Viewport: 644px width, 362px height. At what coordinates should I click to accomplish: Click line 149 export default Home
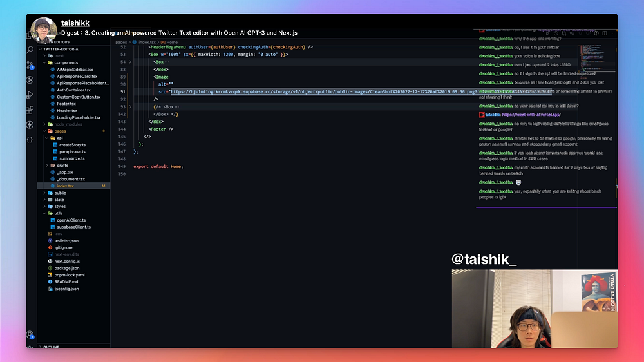pyautogui.click(x=158, y=167)
